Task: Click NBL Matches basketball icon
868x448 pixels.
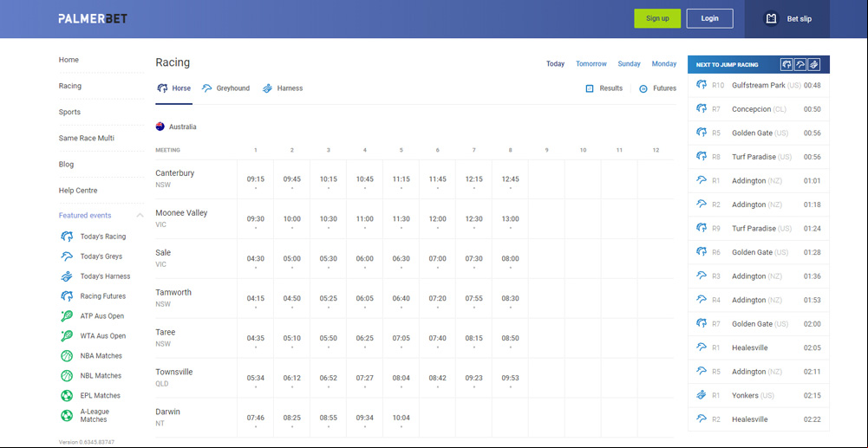Action: click(x=67, y=375)
